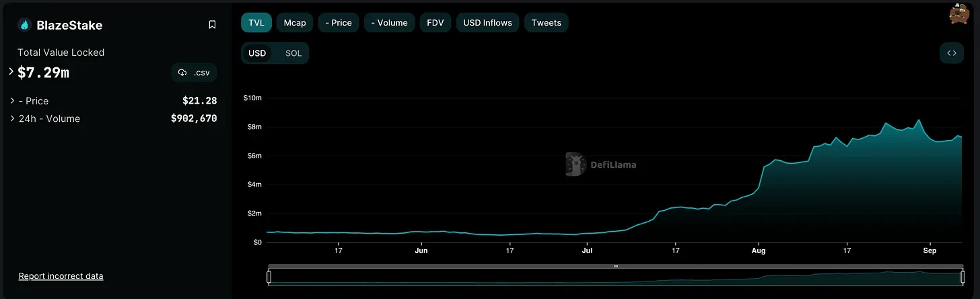Click the $4m y-axis label
Screen dimensions: 980x299
pos(254,185)
